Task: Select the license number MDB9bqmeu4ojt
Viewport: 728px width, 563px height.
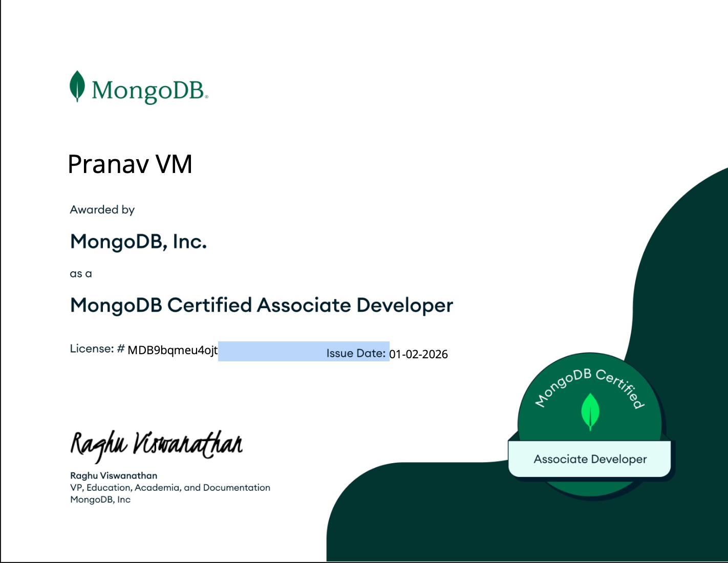Action: pos(173,350)
